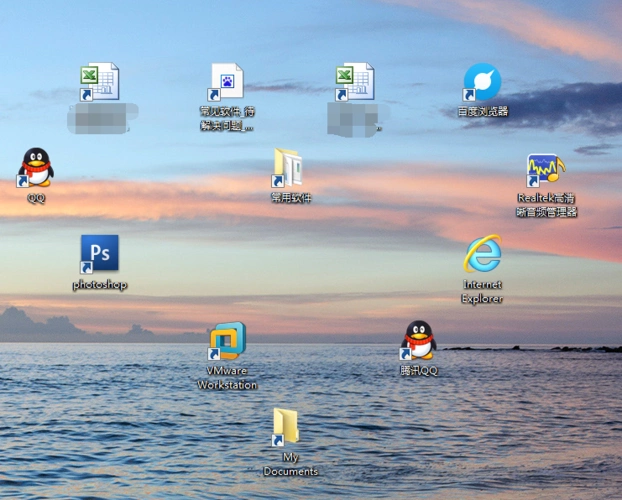Click the "腾讯QQ" text label
The image size is (622, 500).
pyautogui.click(x=419, y=370)
